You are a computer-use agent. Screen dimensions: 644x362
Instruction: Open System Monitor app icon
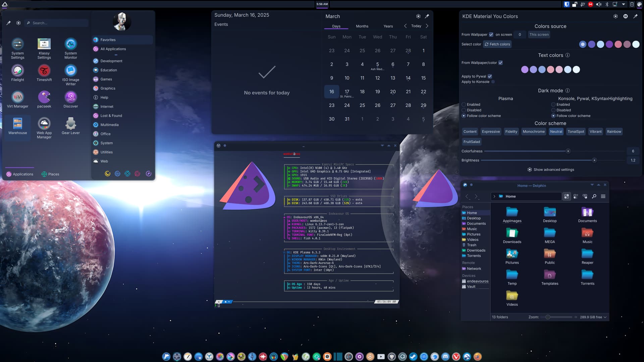click(70, 49)
